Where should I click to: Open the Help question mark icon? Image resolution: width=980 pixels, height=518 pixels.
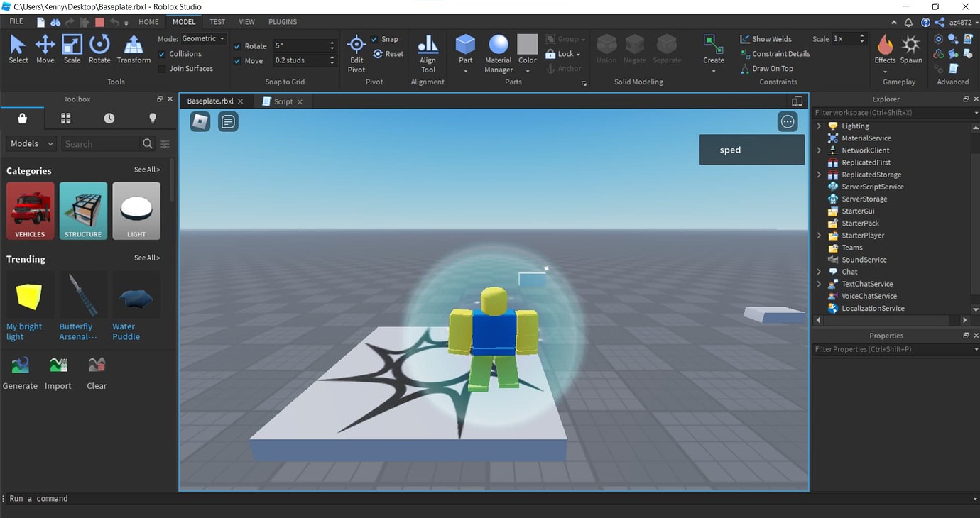(925, 22)
